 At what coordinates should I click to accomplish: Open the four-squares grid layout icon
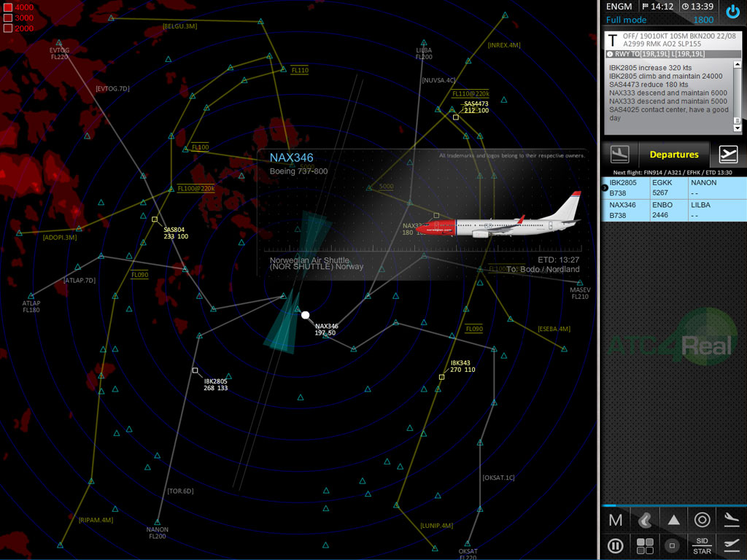[644, 545]
